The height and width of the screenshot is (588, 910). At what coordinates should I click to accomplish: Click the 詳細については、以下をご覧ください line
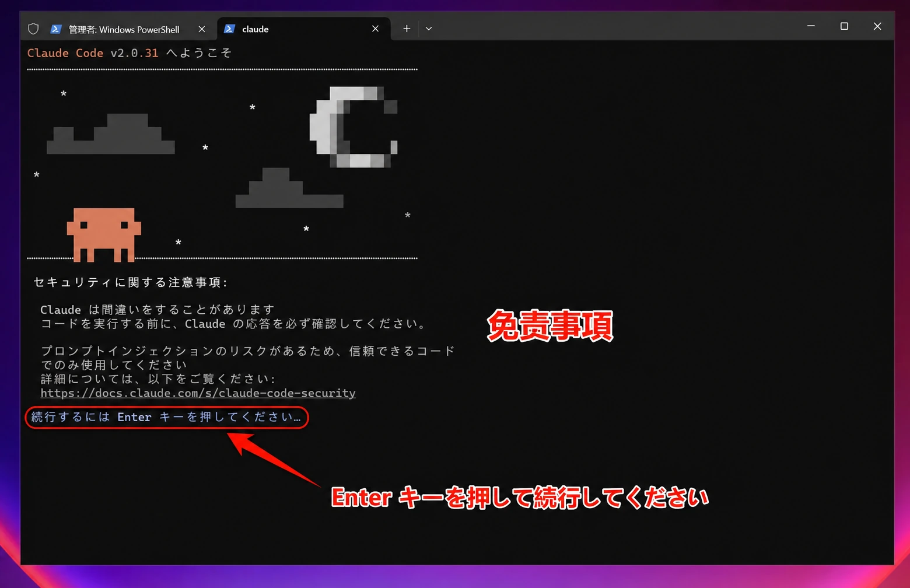point(158,379)
